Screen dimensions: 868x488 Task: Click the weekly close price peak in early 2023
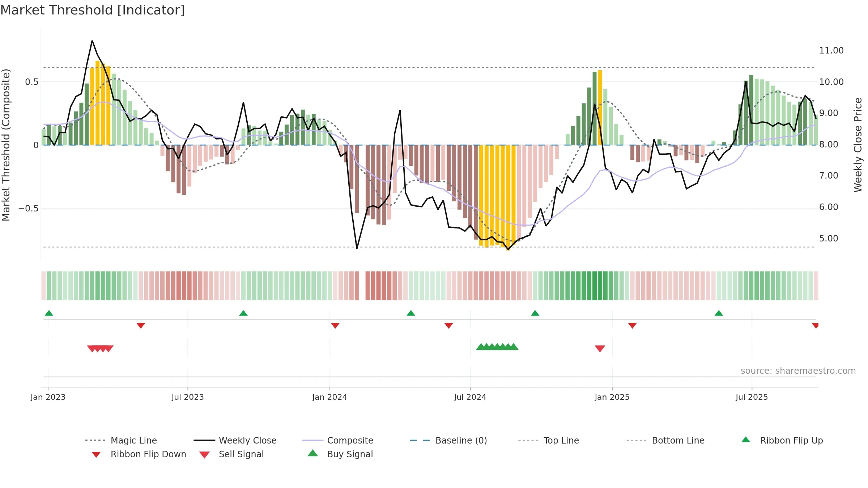(92, 41)
